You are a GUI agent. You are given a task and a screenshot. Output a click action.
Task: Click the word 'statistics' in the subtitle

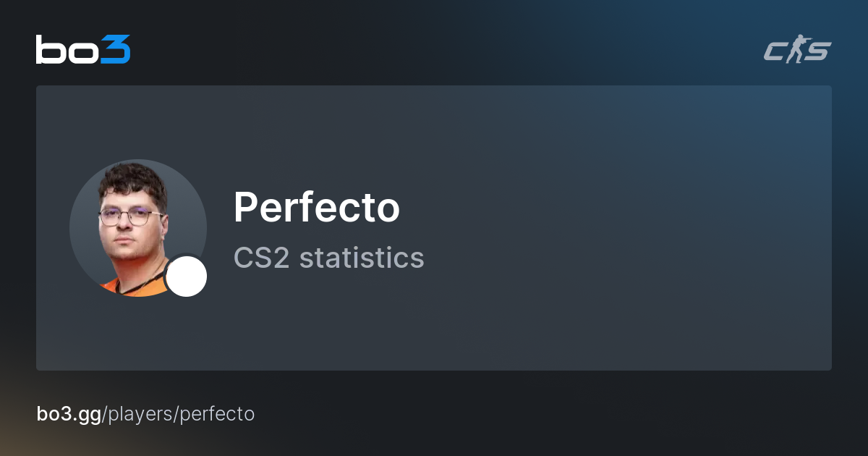click(362, 258)
